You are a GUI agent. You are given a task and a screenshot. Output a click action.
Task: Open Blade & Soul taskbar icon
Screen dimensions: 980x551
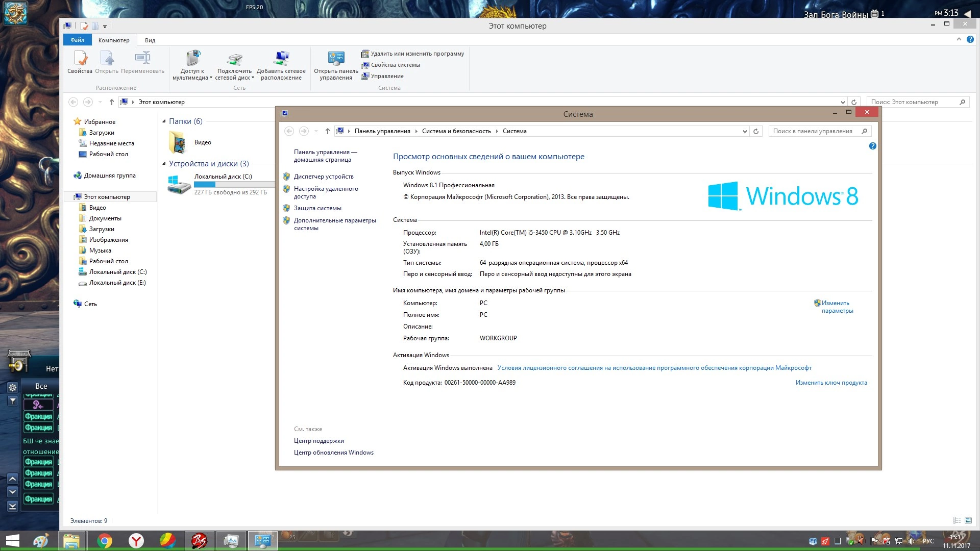(199, 541)
